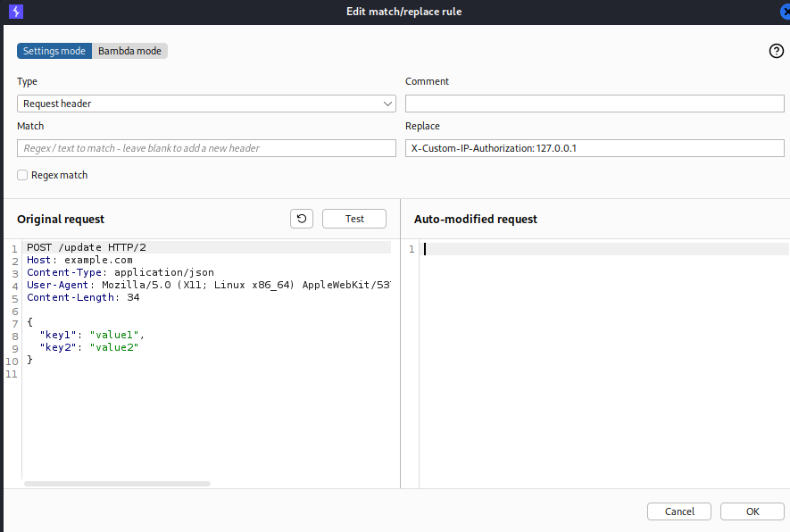Image resolution: width=790 pixels, height=532 pixels.
Task: Click the reset original request icon
Action: point(302,219)
